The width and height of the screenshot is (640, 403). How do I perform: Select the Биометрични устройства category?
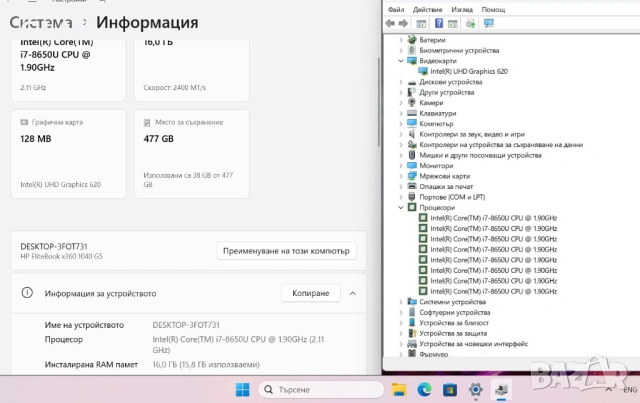point(459,50)
